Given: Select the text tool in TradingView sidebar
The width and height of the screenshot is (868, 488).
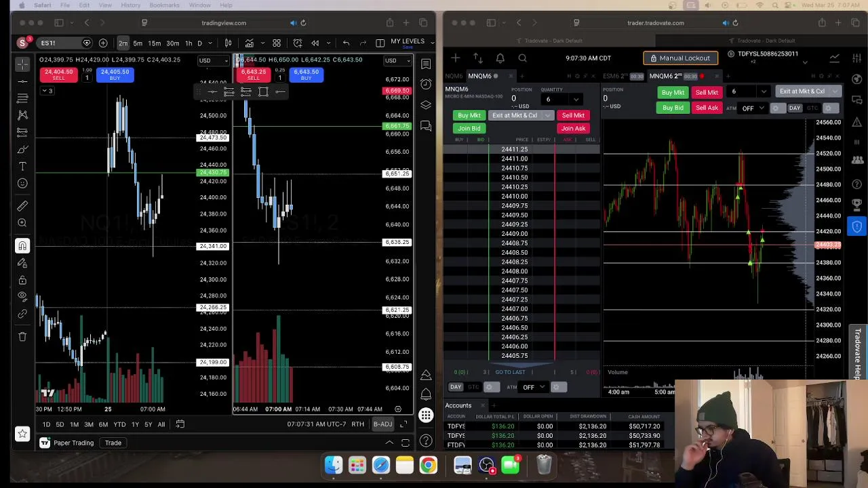Looking at the screenshot, I should pyautogui.click(x=22, y=166).
